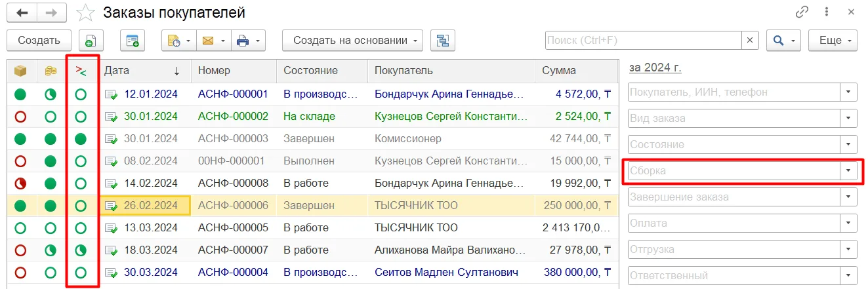Screen dimensions: 868x289
Task: Sort by the Номер column header
Action: pyautogui.click(x=234, y=71)
